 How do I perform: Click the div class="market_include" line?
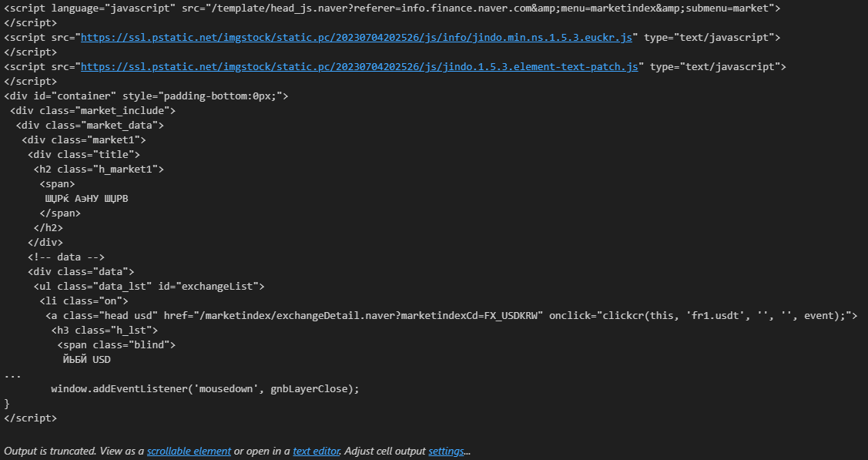(92, 111)
